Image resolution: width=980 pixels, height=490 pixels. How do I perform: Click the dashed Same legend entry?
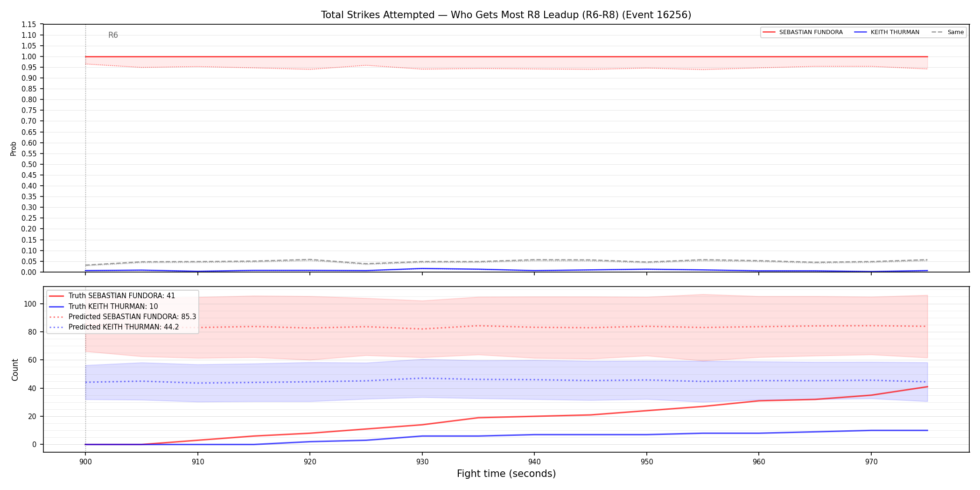947,32
